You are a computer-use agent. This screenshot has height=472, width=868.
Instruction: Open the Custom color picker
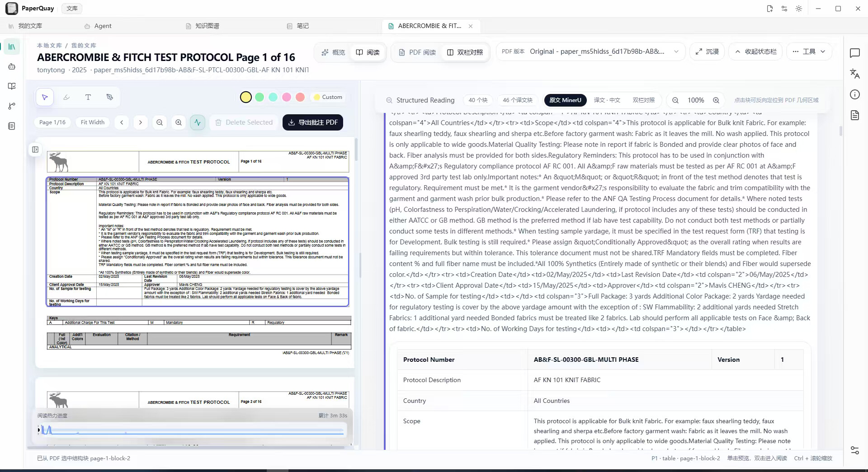[328, 97]
